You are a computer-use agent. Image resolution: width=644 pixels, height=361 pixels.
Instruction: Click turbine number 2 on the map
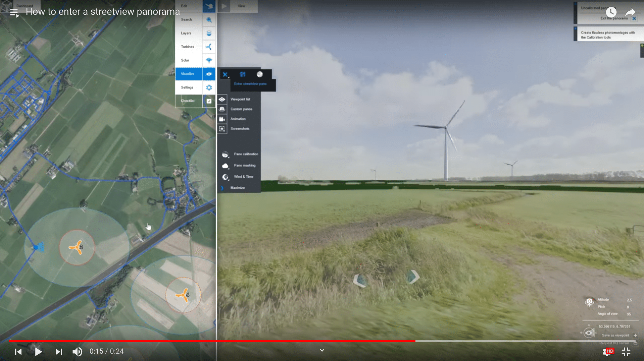[x=77, y=247]
